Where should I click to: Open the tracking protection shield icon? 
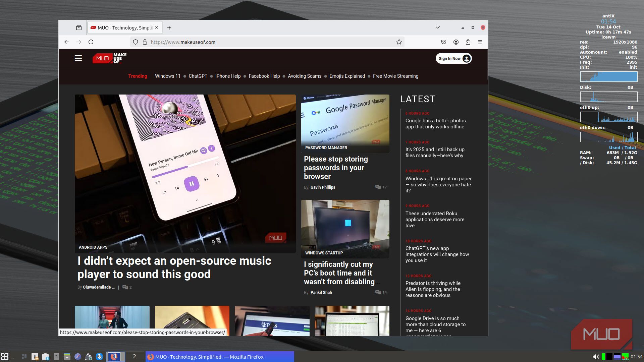(136, 42)
